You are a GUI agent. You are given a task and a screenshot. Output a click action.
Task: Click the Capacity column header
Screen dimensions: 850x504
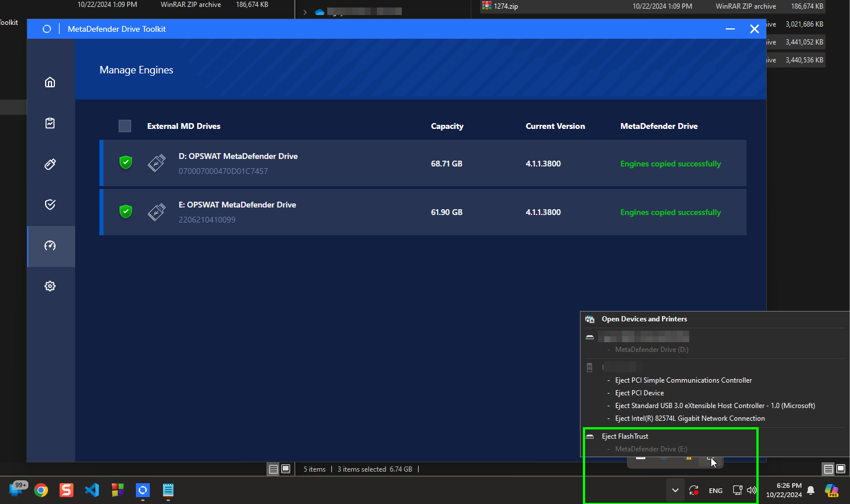point(447,126)
